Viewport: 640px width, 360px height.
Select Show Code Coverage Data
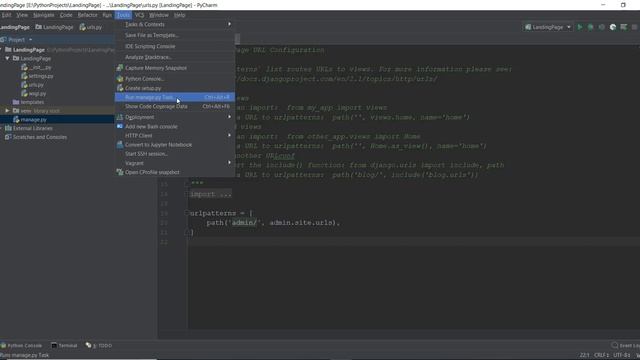click(x=175, y=107)
